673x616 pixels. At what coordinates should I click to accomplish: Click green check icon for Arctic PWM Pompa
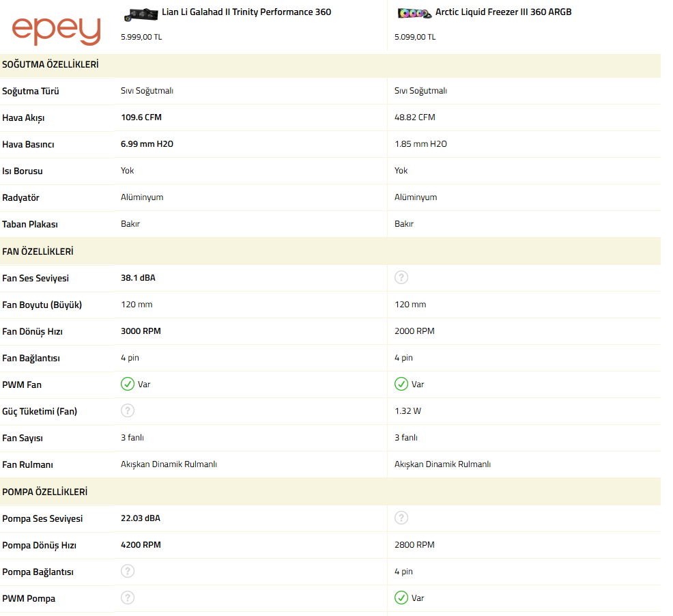(x=401, y=598)
